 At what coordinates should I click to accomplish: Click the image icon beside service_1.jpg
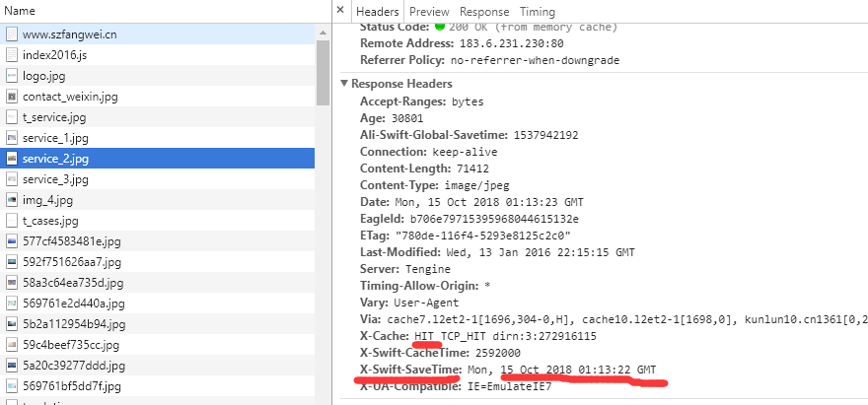click(x=12, y=138)
